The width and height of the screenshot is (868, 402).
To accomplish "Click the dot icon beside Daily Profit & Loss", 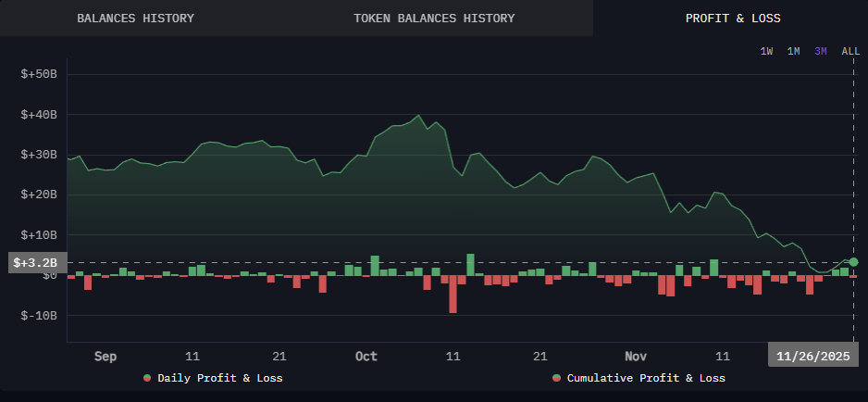I will pyautogui.click(x=147, y=378).
